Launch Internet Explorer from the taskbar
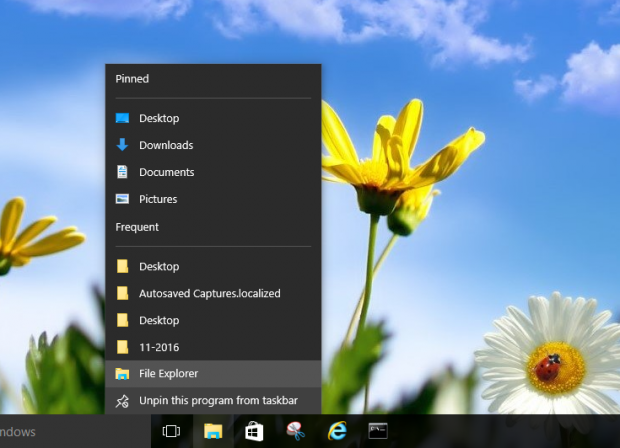This screenshot has width=620, height=448. click(x=336, y=431)
